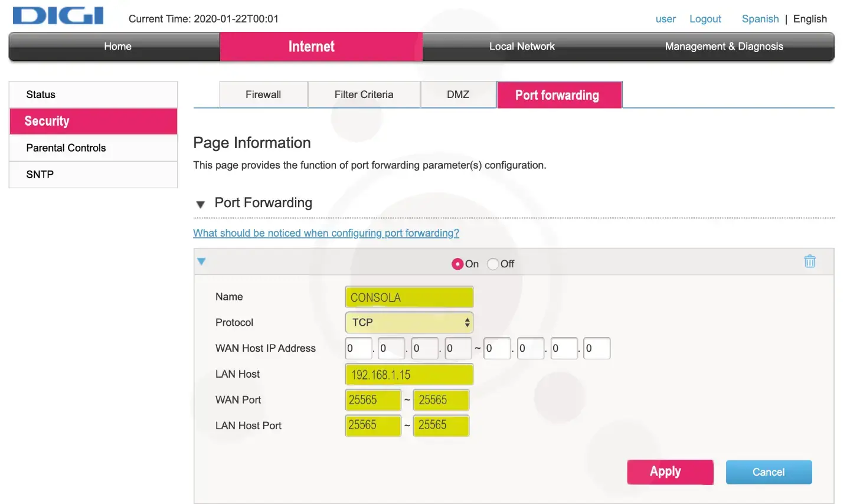
Task: Click the Name field containing CONSOLA
Action: 409,297
